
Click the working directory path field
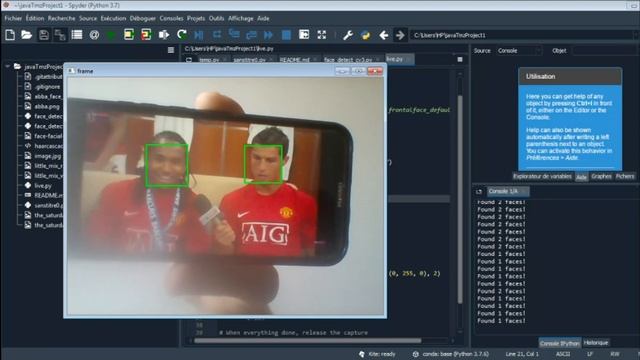pyautogui.click(x=521, y=36)
